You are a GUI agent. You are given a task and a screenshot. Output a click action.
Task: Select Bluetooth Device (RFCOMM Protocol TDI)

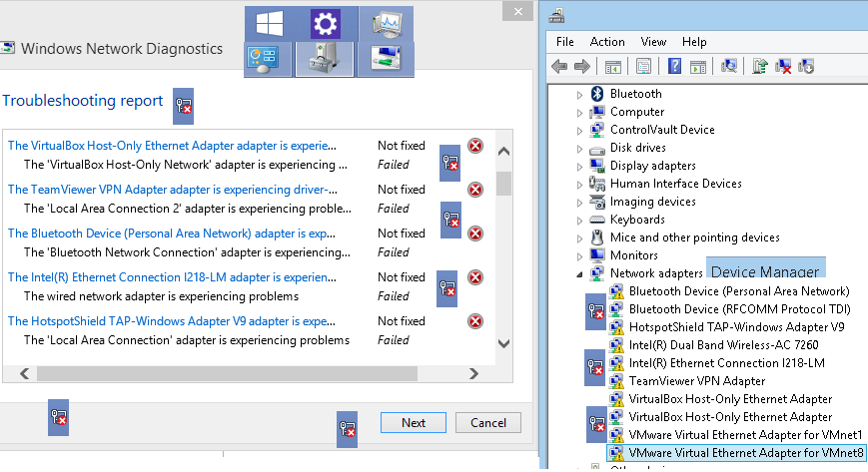point(739,309)
